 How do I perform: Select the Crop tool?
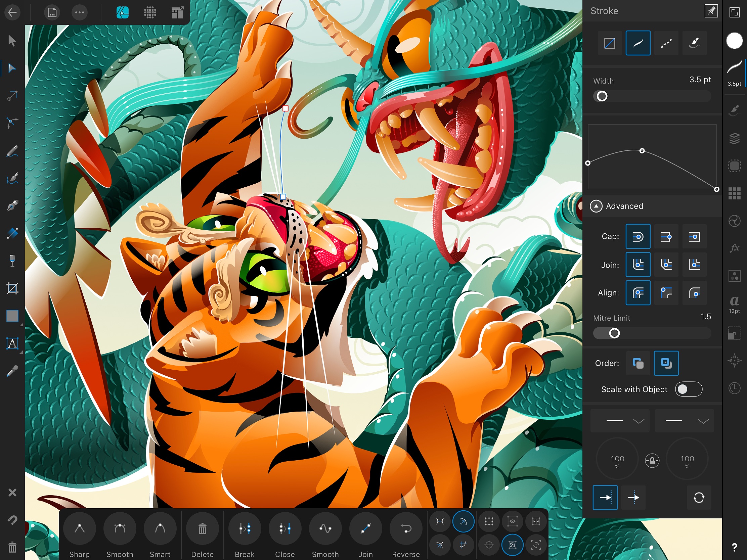click(x=12, y=289)
